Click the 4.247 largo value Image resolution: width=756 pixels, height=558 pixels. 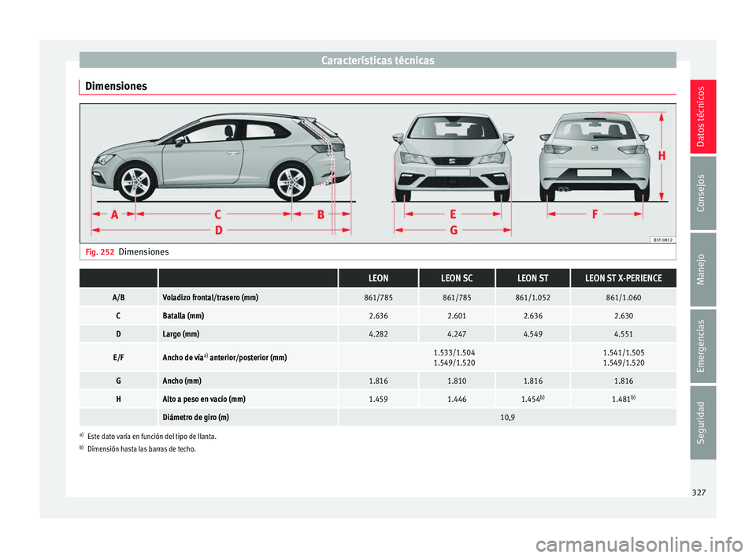click(457, 334)
